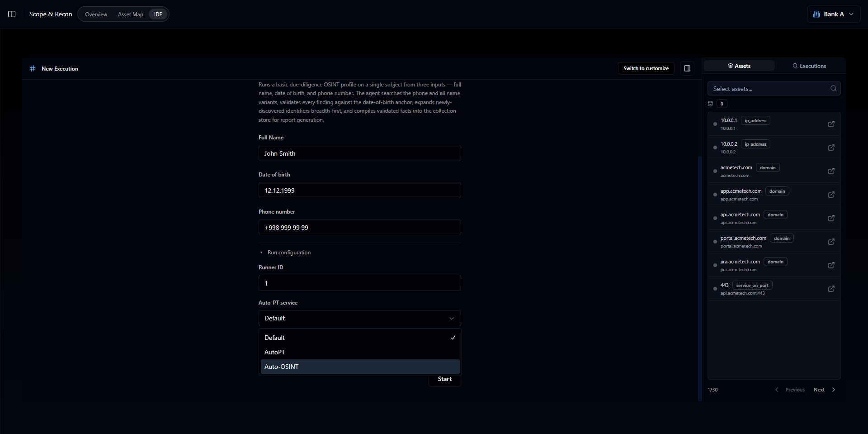Click the selected assets count badge 0

pos(722,104)
